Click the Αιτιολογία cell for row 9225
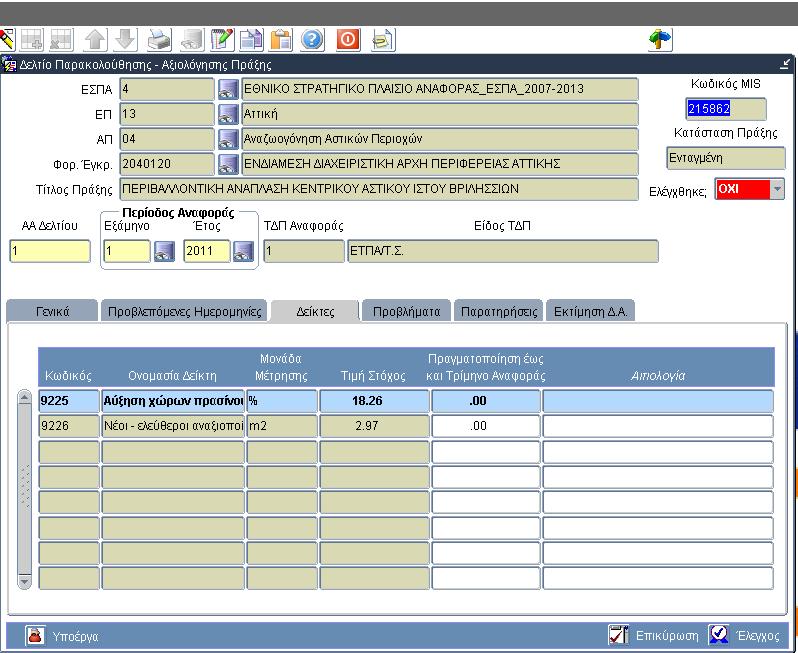Image resolution: width=798 pixels, height=653 pixels. coord(658,401)
